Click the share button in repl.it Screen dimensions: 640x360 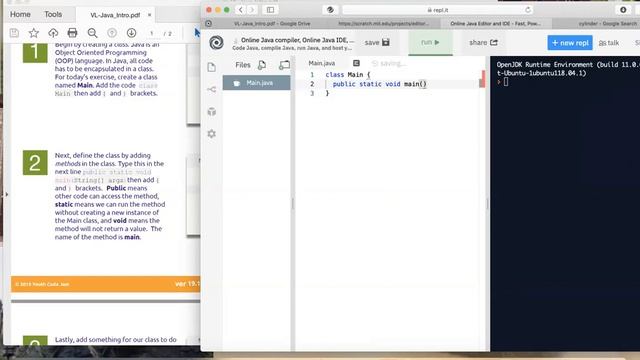point(483,42)
